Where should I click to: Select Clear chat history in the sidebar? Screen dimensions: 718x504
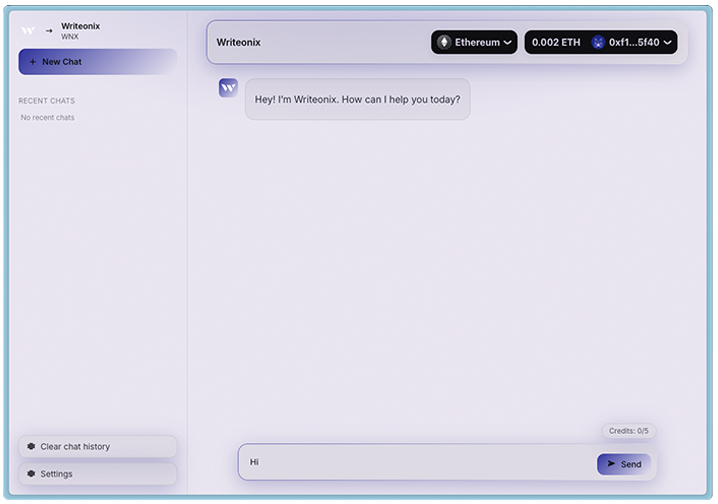[97, 447]
